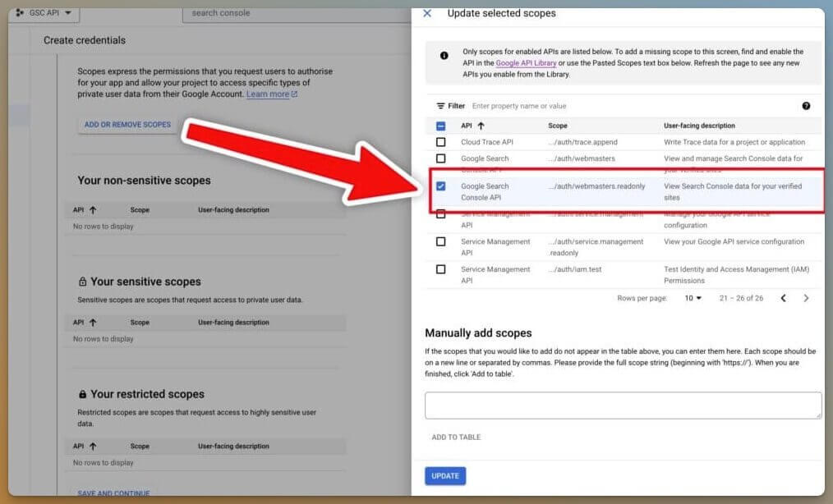Click the Your non-sensitive scopes heading
This screenshot has height=504, width=833.
pyautogui.click(x=144, y=181)
